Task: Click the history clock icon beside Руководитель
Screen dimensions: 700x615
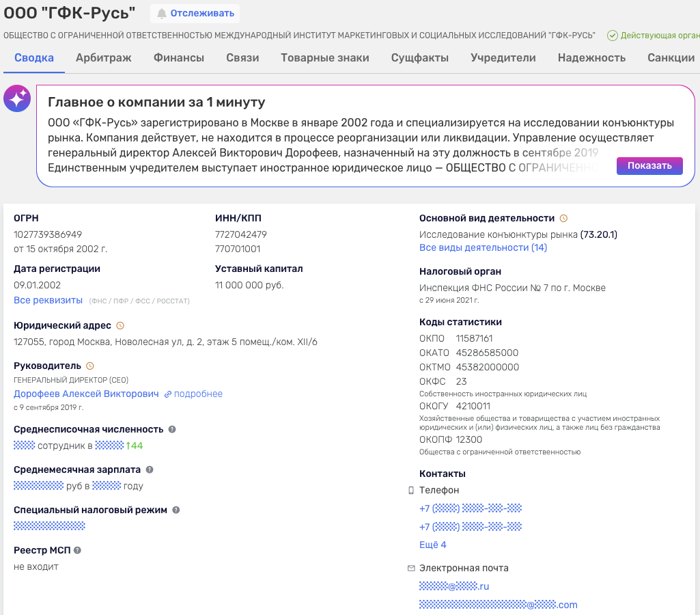Action: 89,366
